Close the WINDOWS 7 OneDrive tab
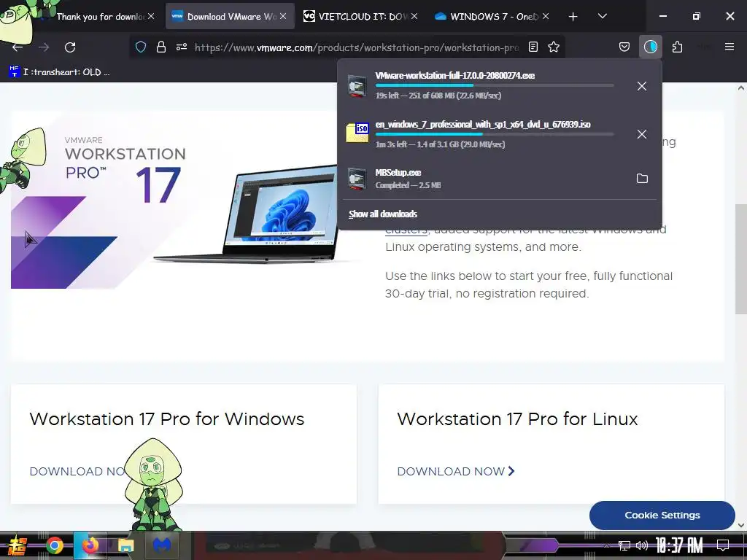The image size is (747, 560). (x=546, y=16)
